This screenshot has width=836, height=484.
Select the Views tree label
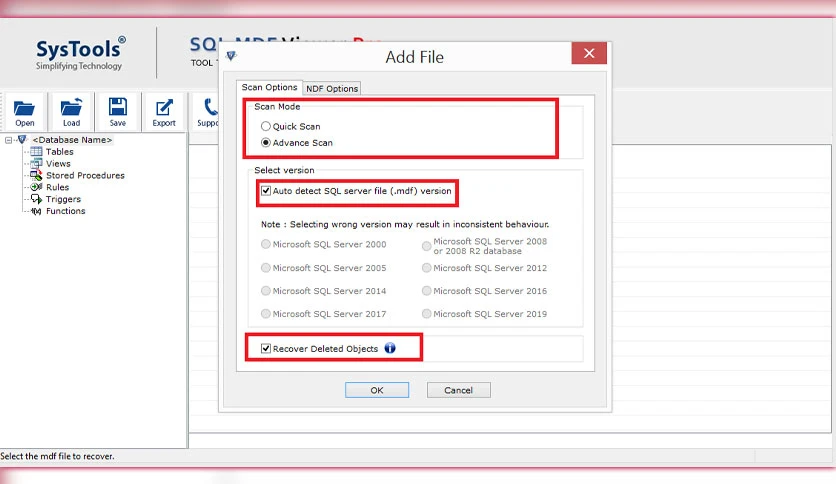click(x=58, y=164)
